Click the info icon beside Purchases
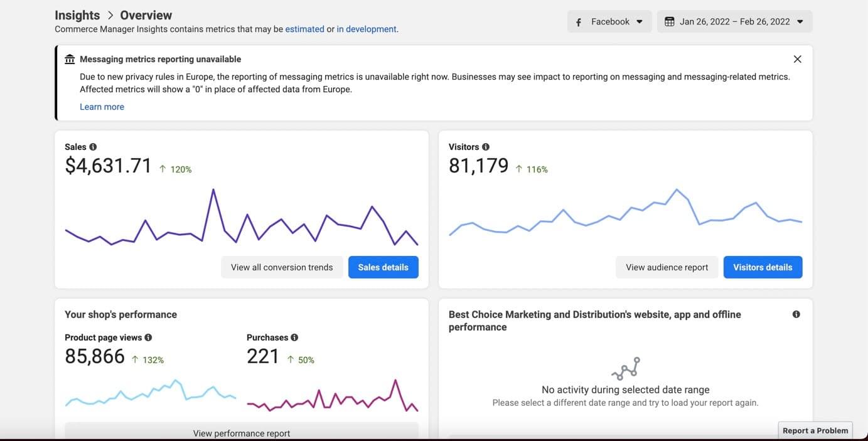The image size is (868, 441). click(294, 337)
